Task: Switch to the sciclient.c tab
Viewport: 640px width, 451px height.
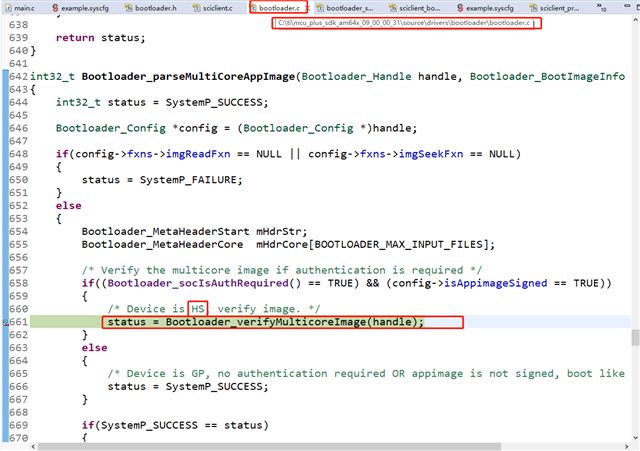Action: 213,8
